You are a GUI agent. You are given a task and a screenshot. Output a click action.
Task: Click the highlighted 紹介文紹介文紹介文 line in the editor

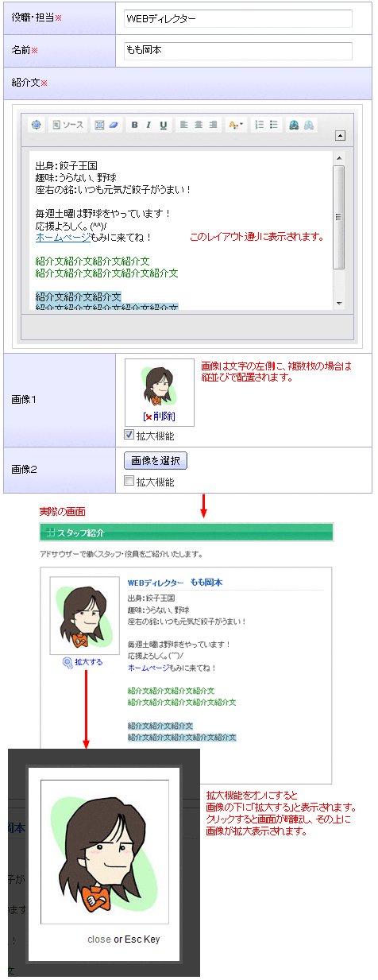79,296
